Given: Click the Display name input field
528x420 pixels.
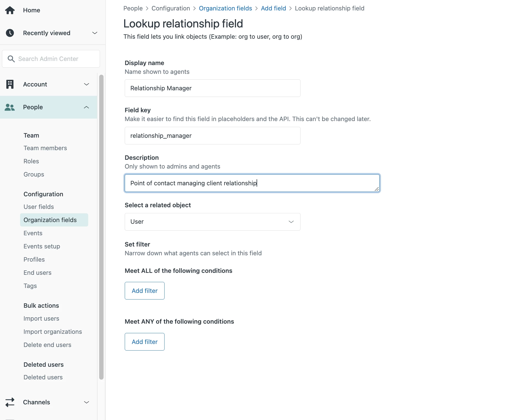Looking at the screenshot, I should pos(212,88).
